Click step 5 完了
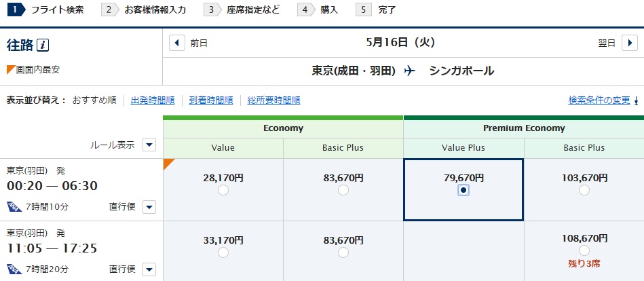This screenshot has height=281, width=644. (x=376, y=10)
